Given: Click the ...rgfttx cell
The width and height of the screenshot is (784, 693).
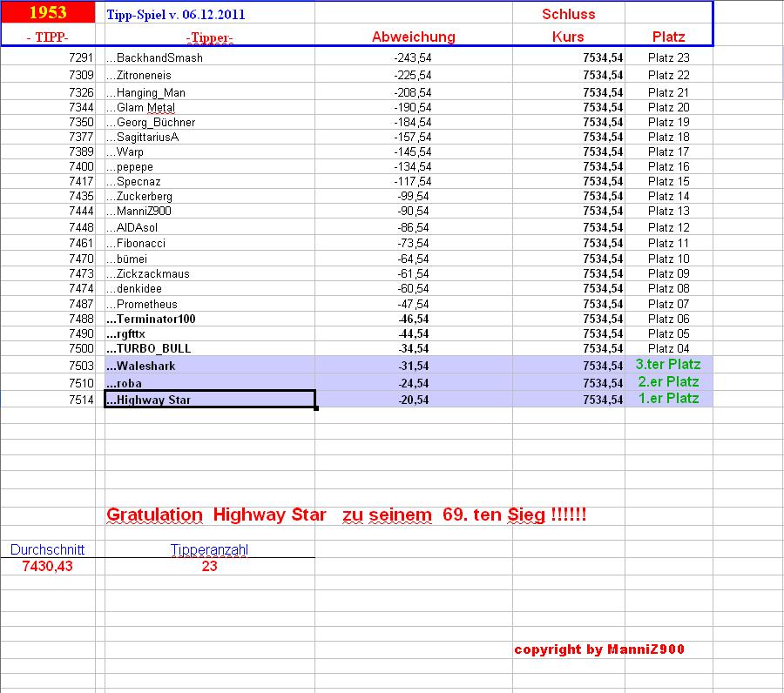Looking at the screenshot, I should coord(209,333).
